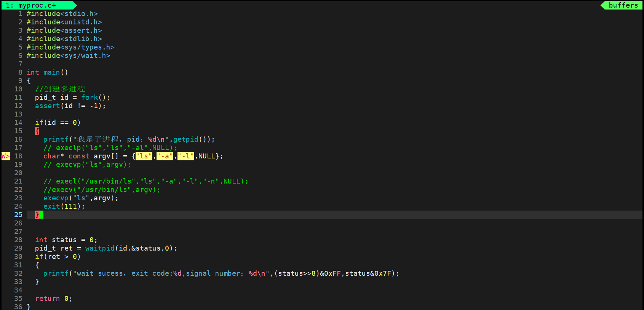The height and width of the screenshot is (310, 644).
Task: Click char* const argv[] declaration
Action: click(81, 156)
